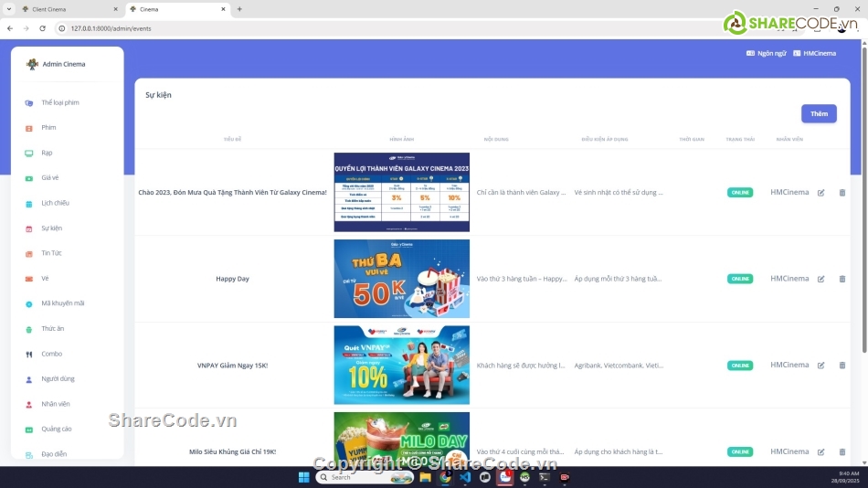Click the page vertical scrollbar
Viewport: 868px width, 488px height.
[864, 199]
